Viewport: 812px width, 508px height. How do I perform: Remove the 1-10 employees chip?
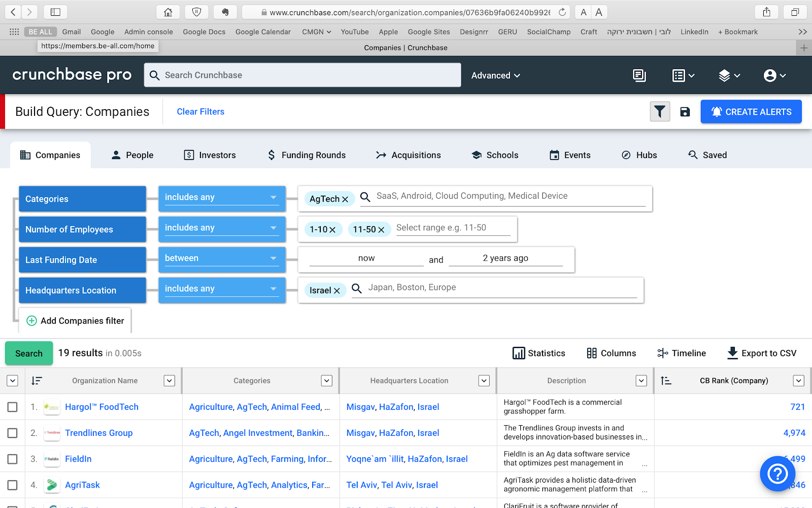tap(332, 230)
